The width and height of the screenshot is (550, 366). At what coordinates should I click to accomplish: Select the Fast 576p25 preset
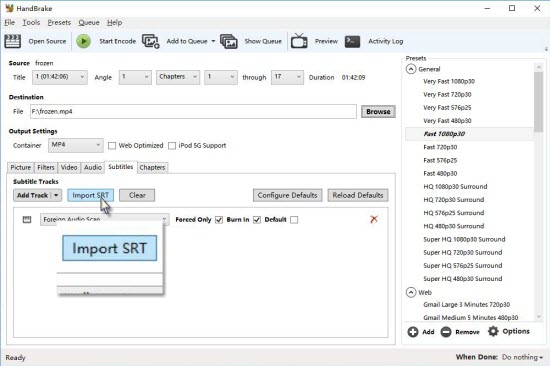point(440,160)
